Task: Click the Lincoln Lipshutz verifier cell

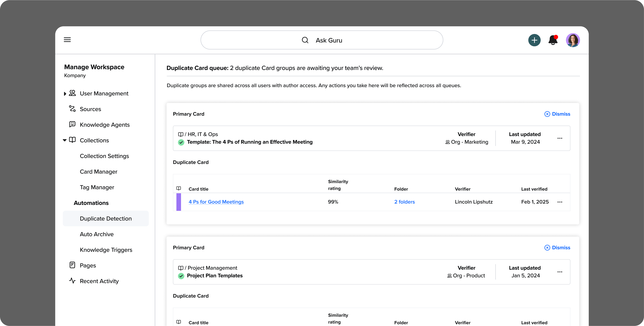Action: [474, 202]
